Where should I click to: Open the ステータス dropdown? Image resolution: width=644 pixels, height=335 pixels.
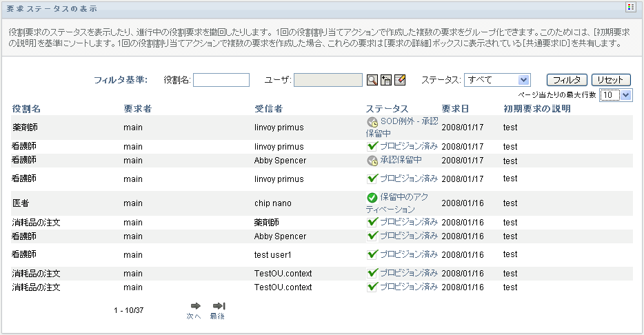point(496,80)
